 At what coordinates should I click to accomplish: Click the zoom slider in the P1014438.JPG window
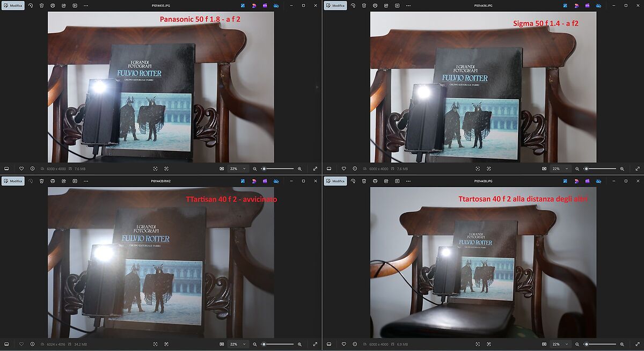pyautogui.click(x=599, y=344)
